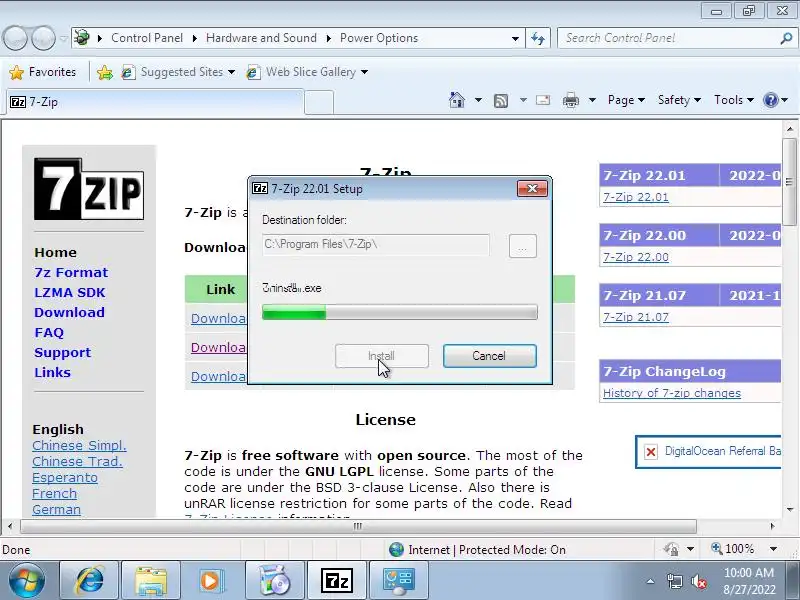800x600 pixels.
Task: Switch to the 7z Setup taskbar button
Action: 336,581
